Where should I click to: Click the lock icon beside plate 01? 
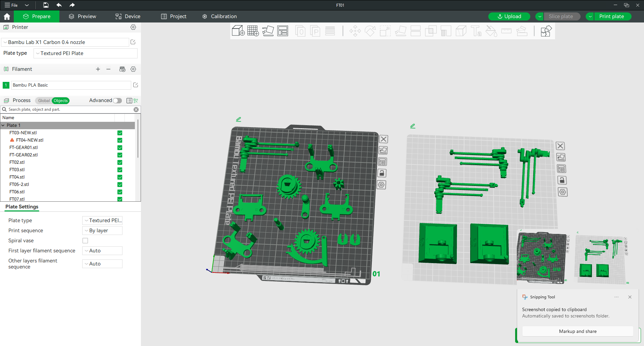coord(382,173)
